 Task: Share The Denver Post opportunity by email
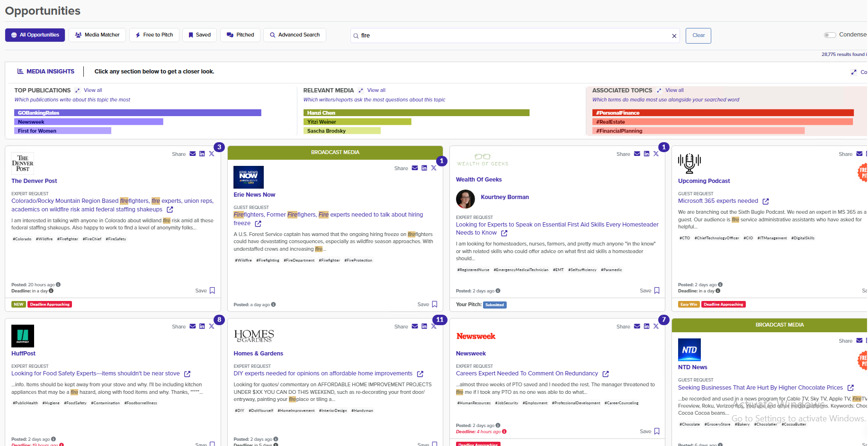click(193, 154)
